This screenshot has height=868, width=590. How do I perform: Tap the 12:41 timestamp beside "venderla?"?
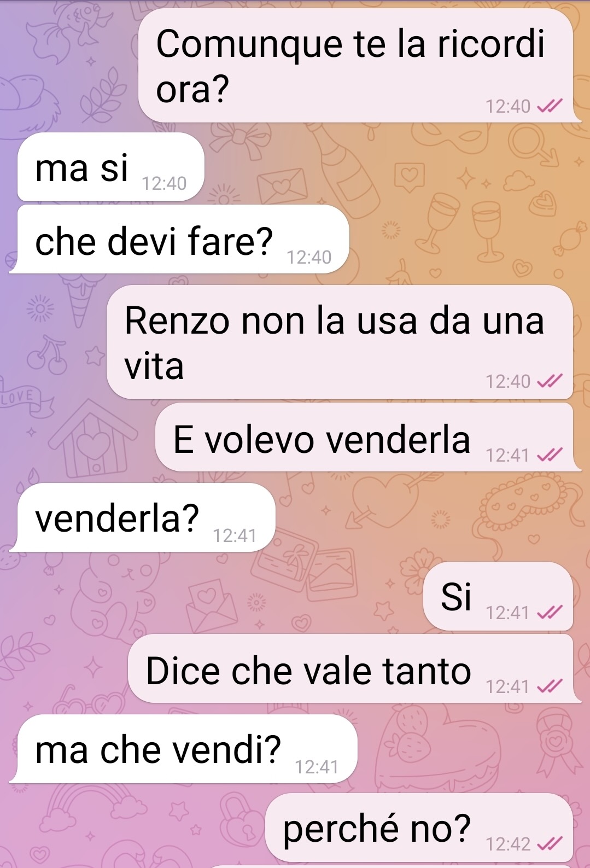[235, 535]
